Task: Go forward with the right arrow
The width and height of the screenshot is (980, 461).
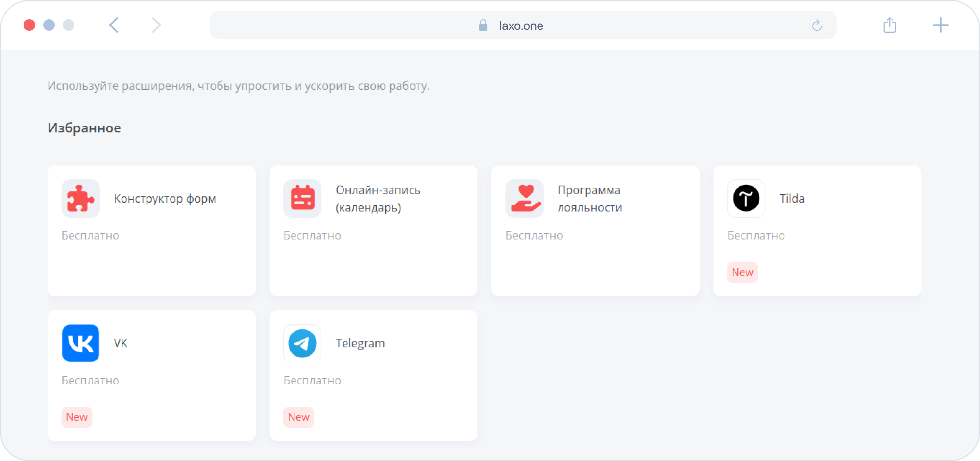Action: (156, 25)
